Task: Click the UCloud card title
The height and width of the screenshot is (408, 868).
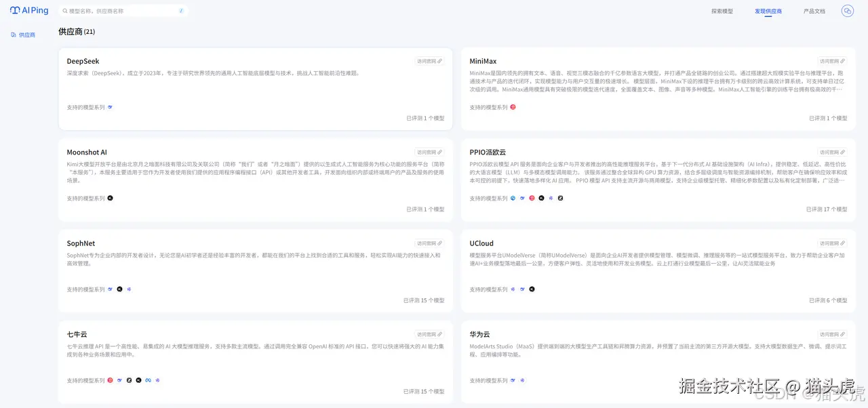Action: [481, 243]
